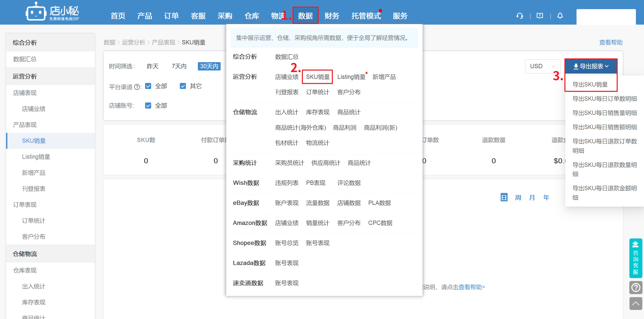The image size is (644, 319).
Task: Toggle the 其它 platform checkbox
Action: coord(183,86)
